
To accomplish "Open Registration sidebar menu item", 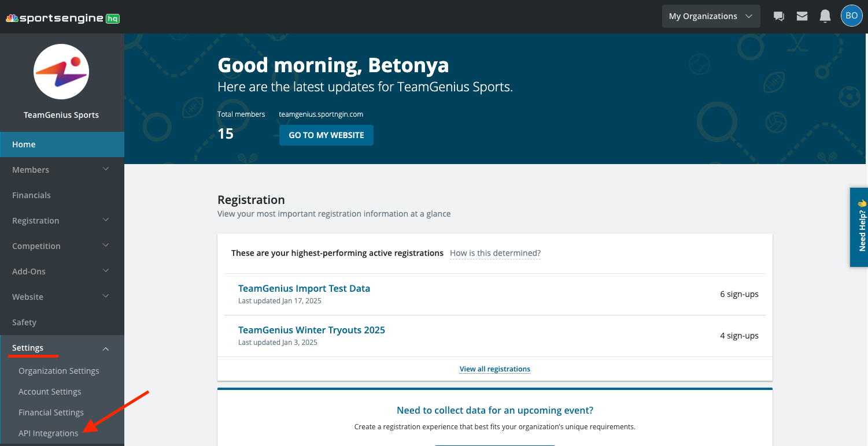I will coord(62,221).
